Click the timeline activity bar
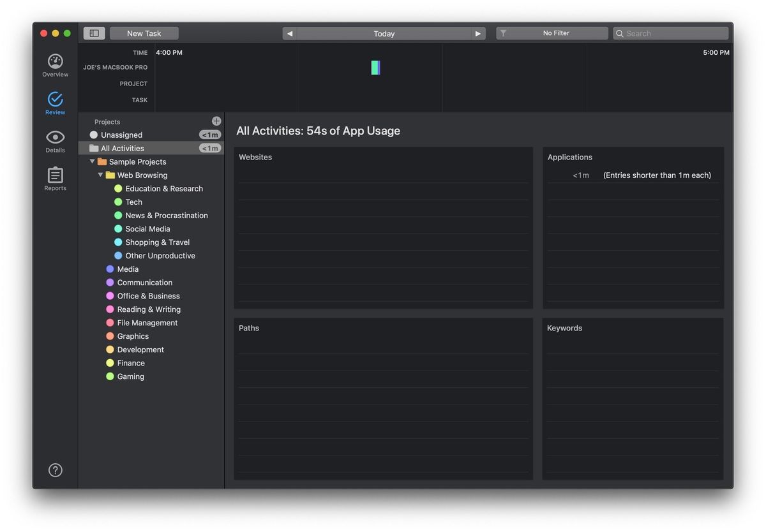Screen dimensions: 766x532 [375, 68]
